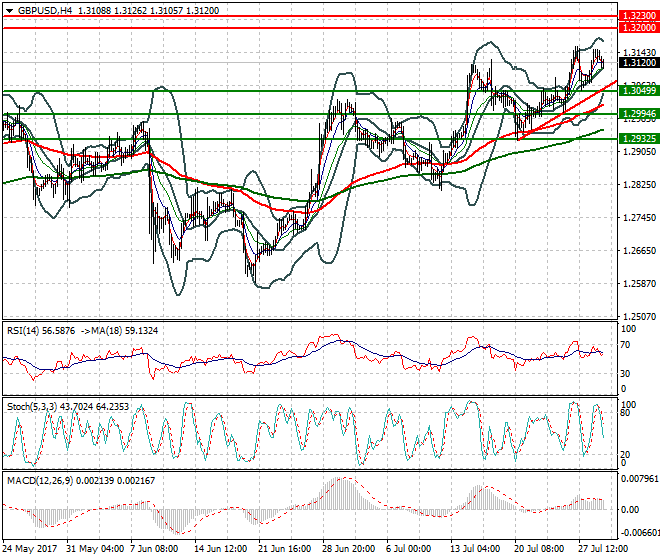This screenshot has width=660, height=560.
Task: Select the 0.007961 MACD scale value
Action: tap(639, 479)
